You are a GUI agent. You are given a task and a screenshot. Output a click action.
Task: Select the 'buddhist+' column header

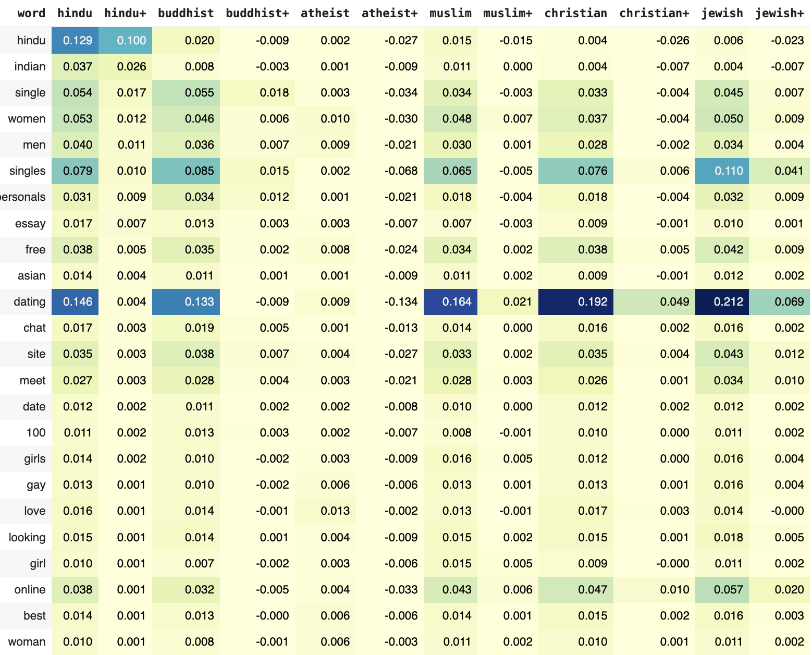click(257, 13)
